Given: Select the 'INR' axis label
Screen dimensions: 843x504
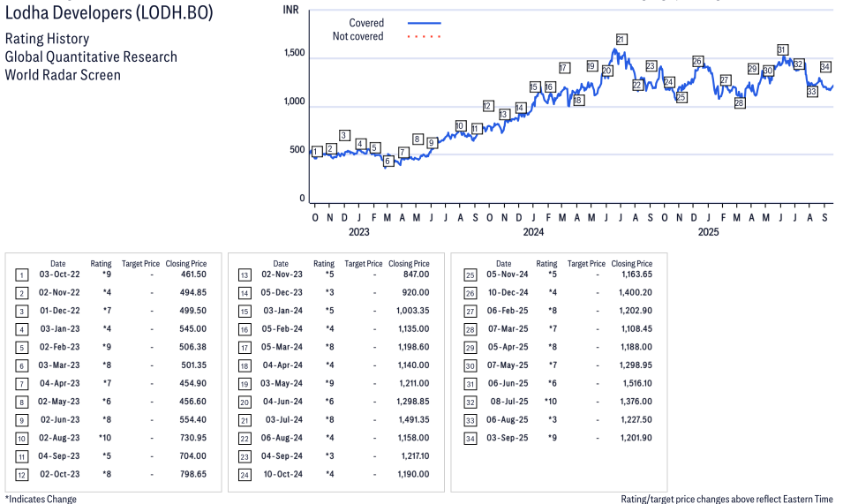Looking at the screenshot, I should pos(290,11).
